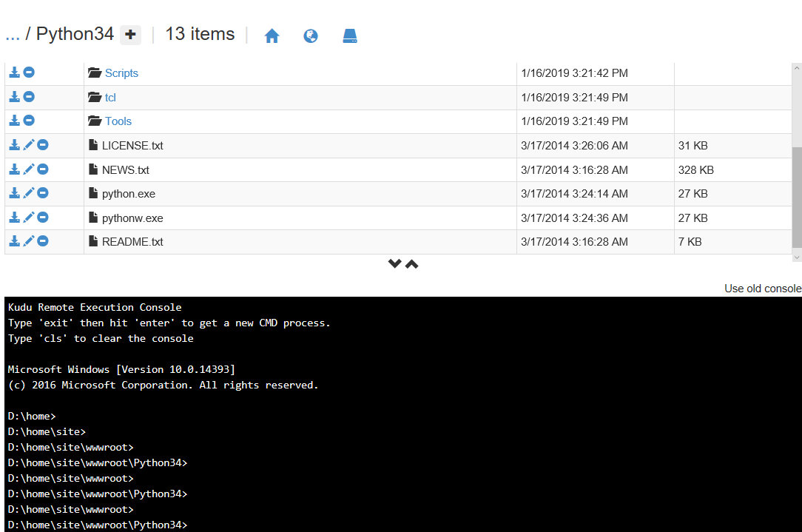
Task: Open the tcl folder
Action: (110, 98)
